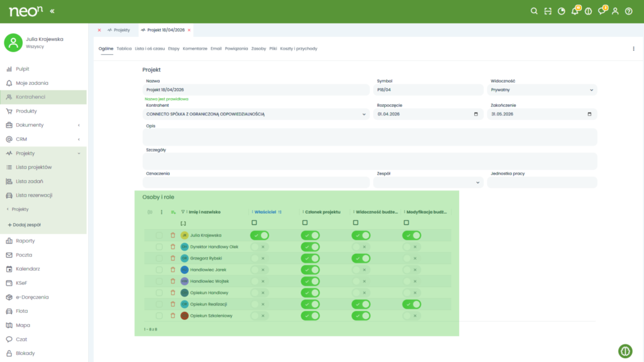Screen dimensions: 644x362
Task: Open the Komentarze tab
Action: pos(195,48)
